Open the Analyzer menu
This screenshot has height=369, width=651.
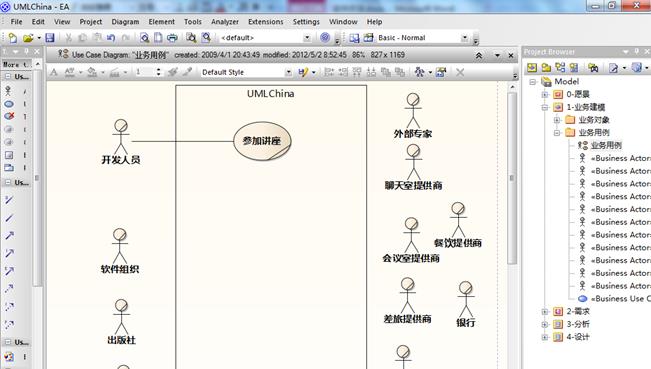(x=225, y=22)
